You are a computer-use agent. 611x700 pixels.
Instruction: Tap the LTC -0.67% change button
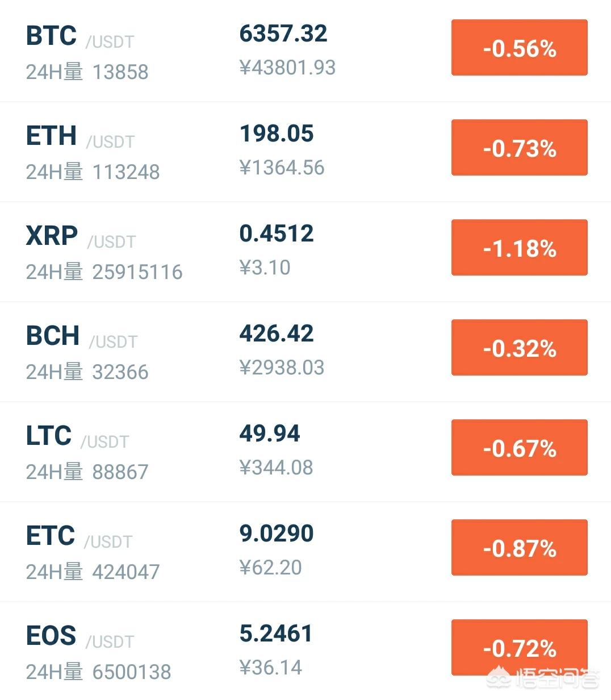click(x=519, y=448)
